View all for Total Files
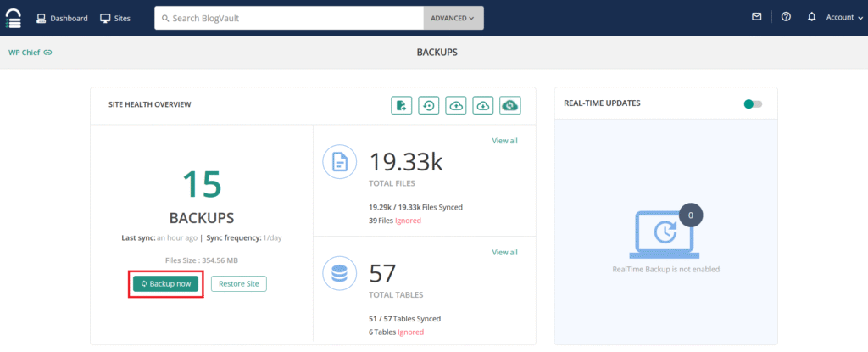The width and height of the screenshot is (868, 352). [x=505, y=141]
